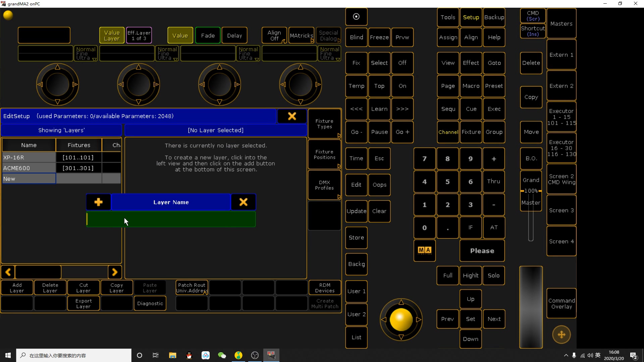Close the Layer Name popup with X

[243, 202]
